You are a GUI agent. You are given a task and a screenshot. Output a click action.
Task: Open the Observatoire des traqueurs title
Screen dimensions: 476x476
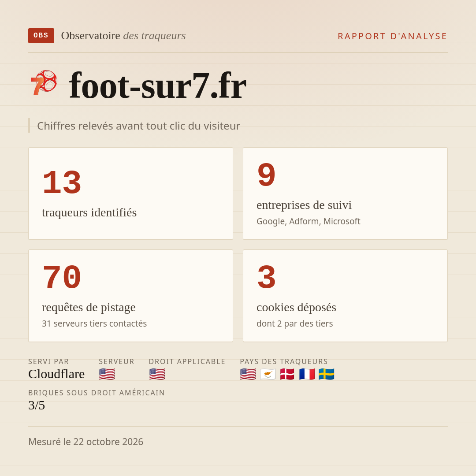pyautogui.click(x=123, y=36)
